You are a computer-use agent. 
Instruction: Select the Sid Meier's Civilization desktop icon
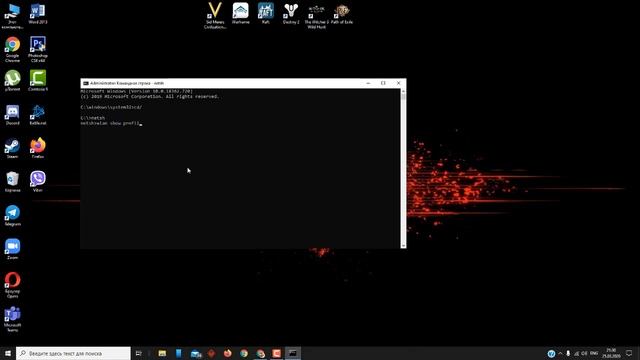215,16
